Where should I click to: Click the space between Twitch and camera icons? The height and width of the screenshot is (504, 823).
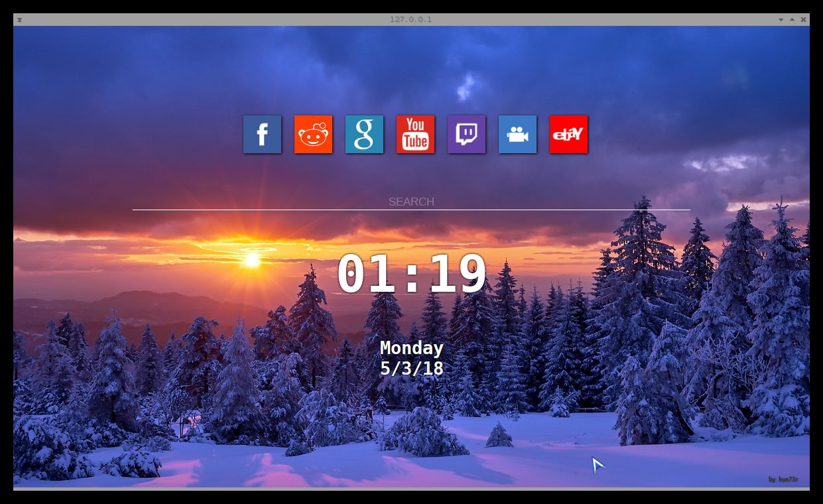point(492,134)
